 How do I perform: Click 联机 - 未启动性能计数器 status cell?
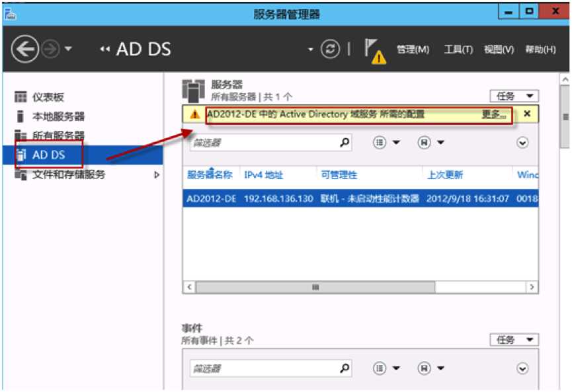tap(370, 199)
